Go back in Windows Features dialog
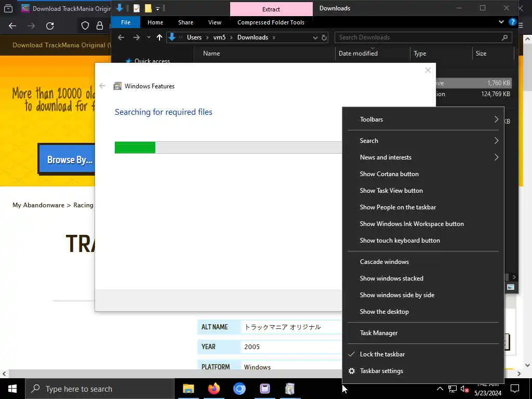The height and width of the screenshot is (399, 532). click(102, 86)
